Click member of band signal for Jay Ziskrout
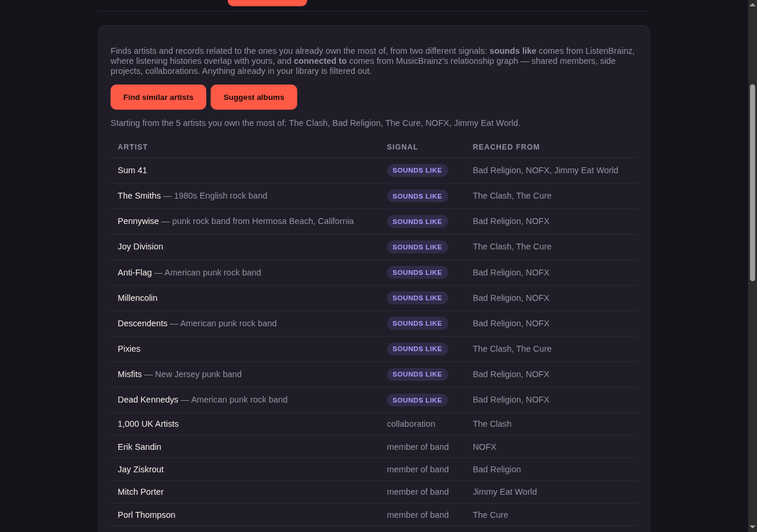The width and height of the screenshot is (757, 532). point(418,469)
